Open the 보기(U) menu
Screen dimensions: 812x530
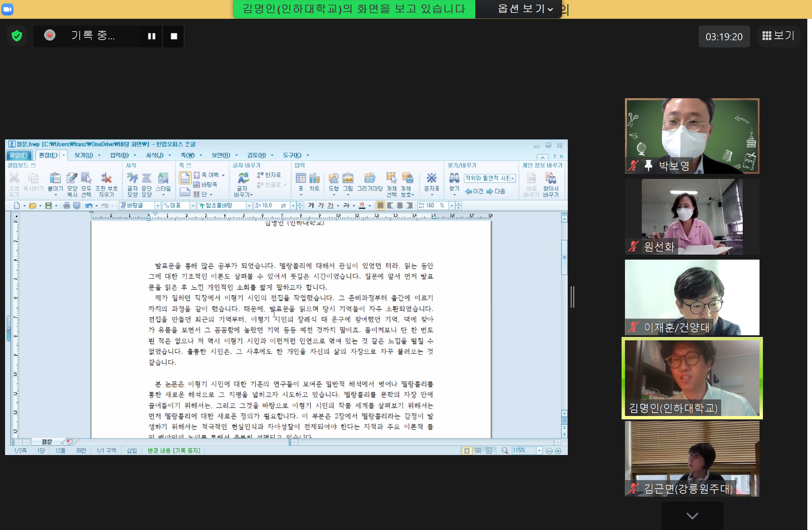pyautogui.click(x=84, y=155)
